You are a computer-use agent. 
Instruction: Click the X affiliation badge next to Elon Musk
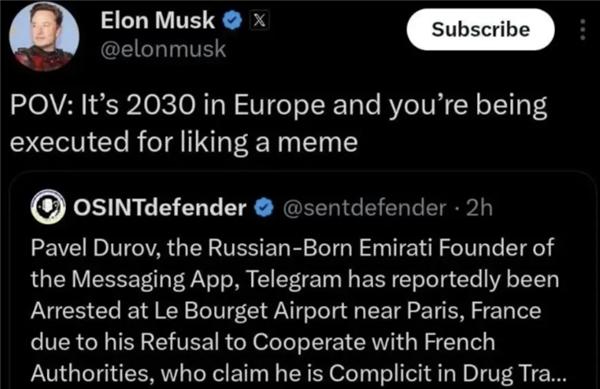259,20
